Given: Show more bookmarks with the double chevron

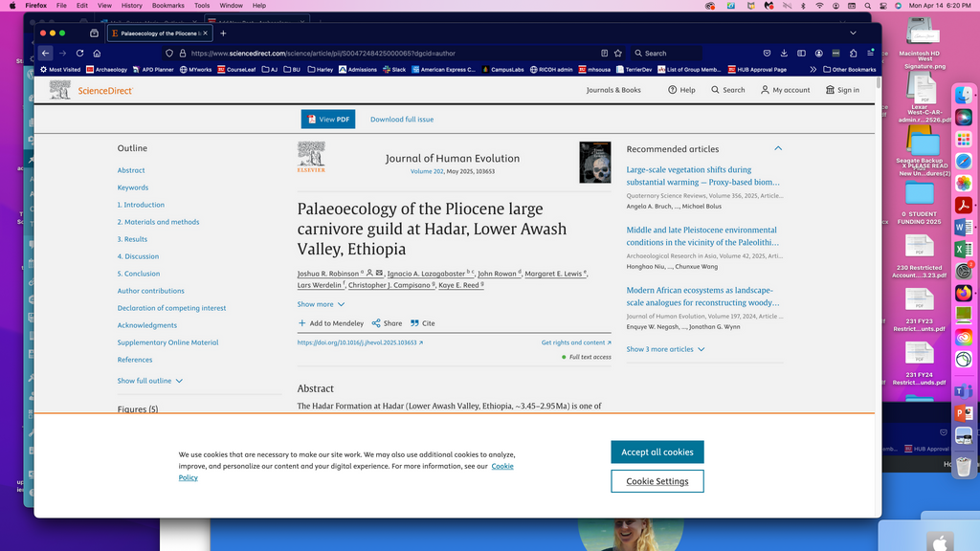Looking at the screenshot, I should click(x=813, y=69).
